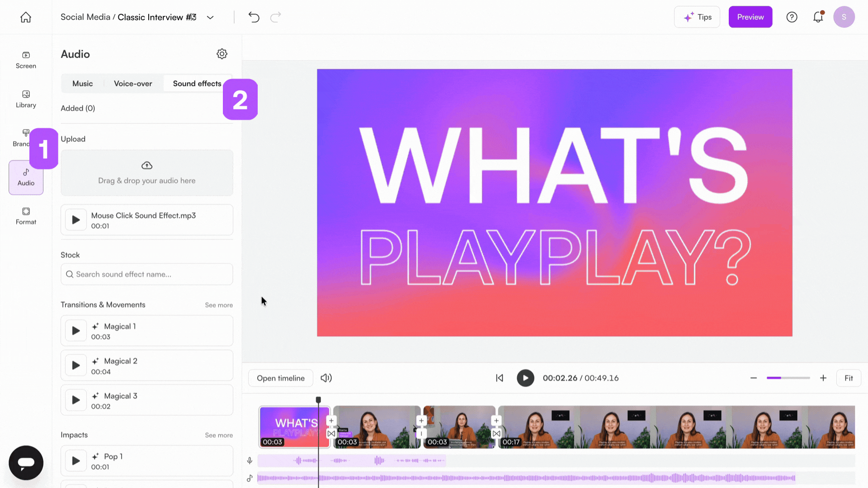Viewport: 868px width, 488px height.
Task: Expand the project name dropdown chevron
Action: pos(210,18)
